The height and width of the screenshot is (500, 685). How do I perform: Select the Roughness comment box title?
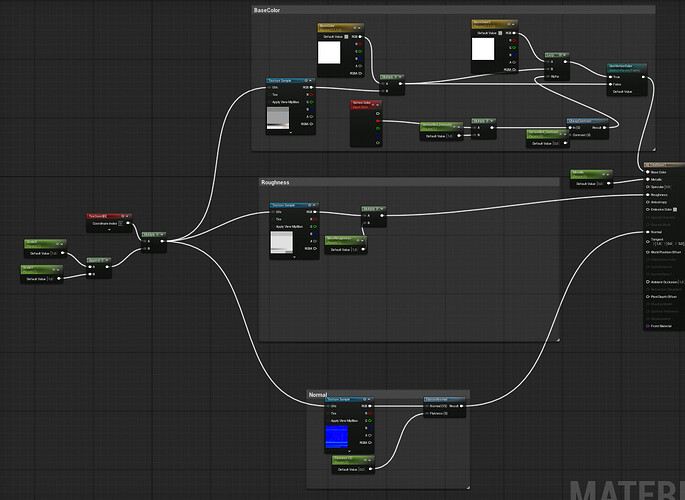[x=275, y=183]
